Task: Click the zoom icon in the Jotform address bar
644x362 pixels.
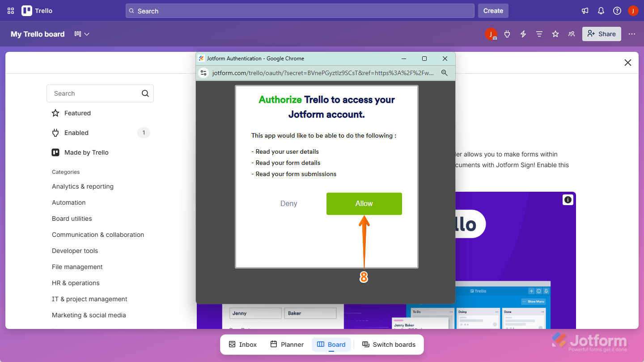Action: pyautogui.click(x=444, y=72)
